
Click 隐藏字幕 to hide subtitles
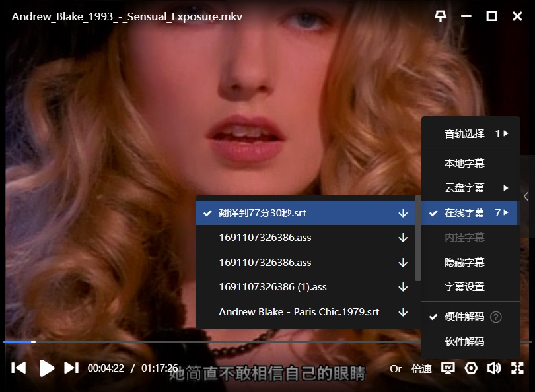[x=464, y=262]
